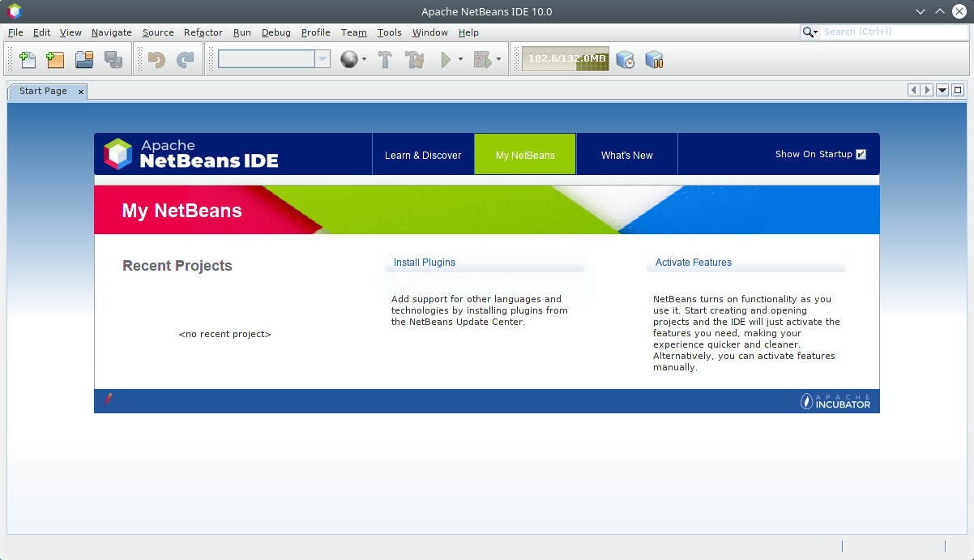This screenshot has height=560, width=974.
Task: Click inside the Search field
Action: pos(891,32)
